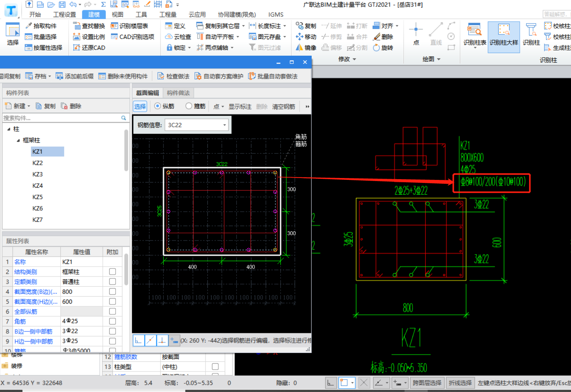Click 设置比例 set scale tool
Image resolution: width=571 pixels, height=392 pixels.
click(x=89, y=37)
